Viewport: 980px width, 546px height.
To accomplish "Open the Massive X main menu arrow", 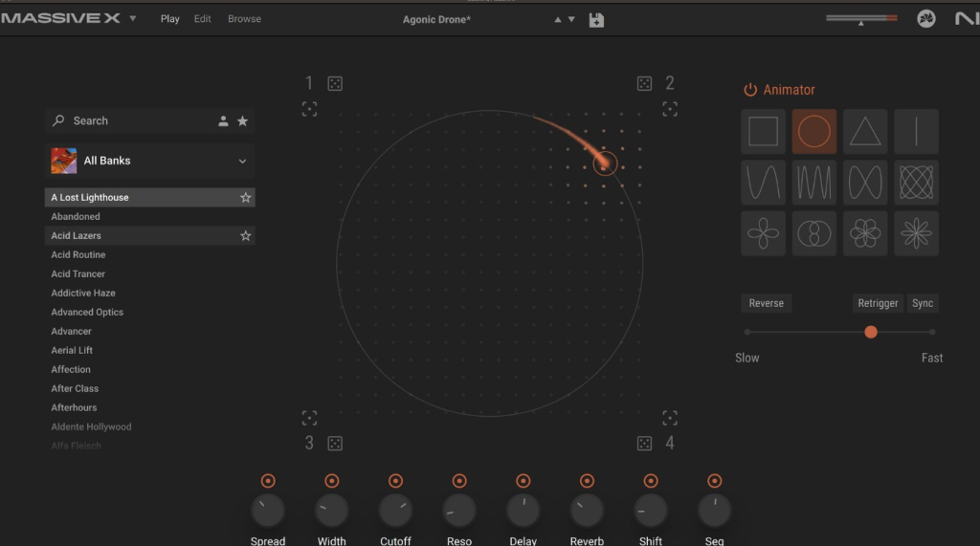I will [132, 19].
